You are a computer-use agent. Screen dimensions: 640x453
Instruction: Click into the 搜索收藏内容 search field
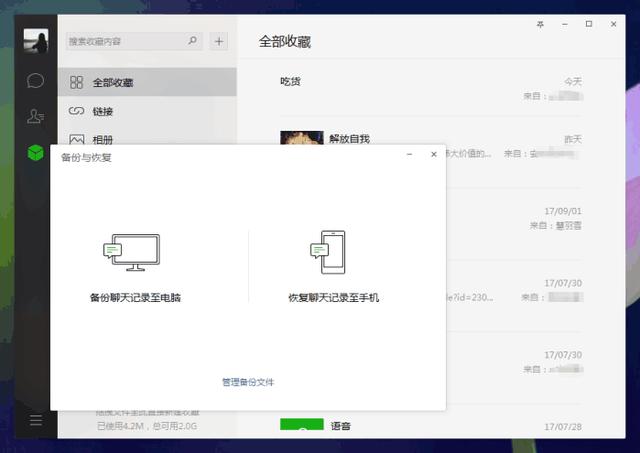tap(125, 41)
